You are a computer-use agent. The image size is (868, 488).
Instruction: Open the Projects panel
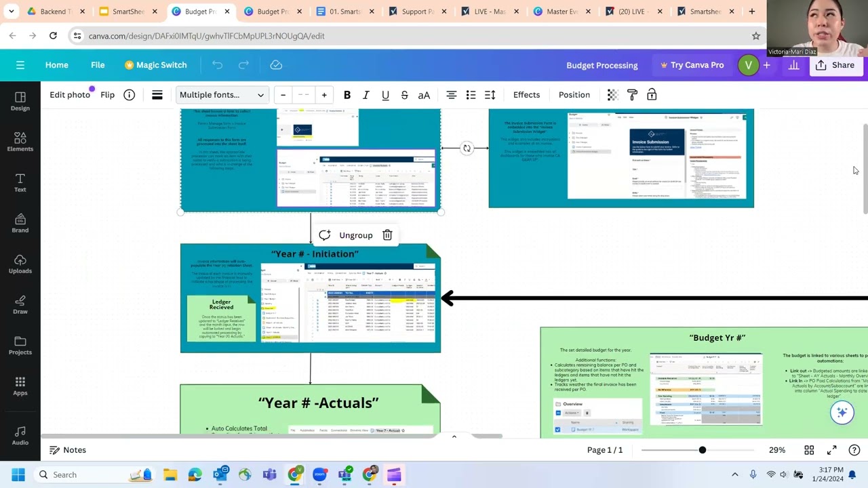[x=20, y=345]
